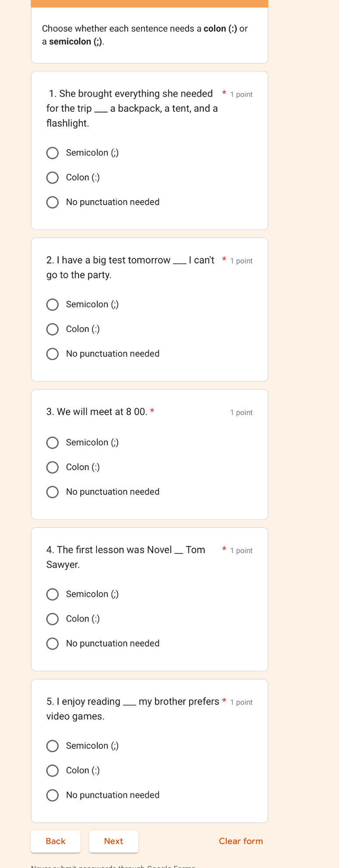Click the Clear form link
Image resolution: width=339 pixels, height=868 pixels.
(241, 841)
